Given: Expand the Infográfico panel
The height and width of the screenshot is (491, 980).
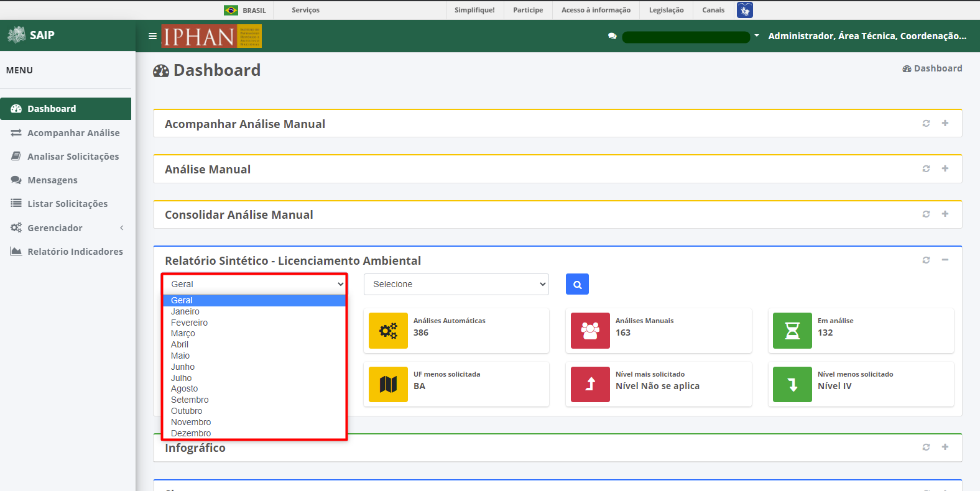Looking at the screenshot, I should click(x=945, y=447).
